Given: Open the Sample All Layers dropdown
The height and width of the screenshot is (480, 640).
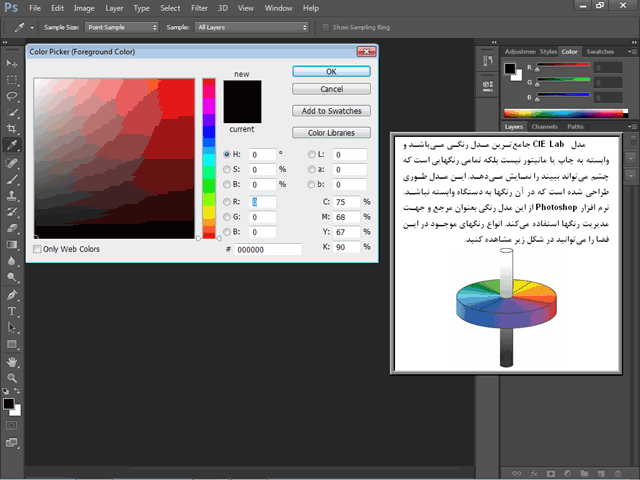Looking at the screenshot, I should [251, 28].
